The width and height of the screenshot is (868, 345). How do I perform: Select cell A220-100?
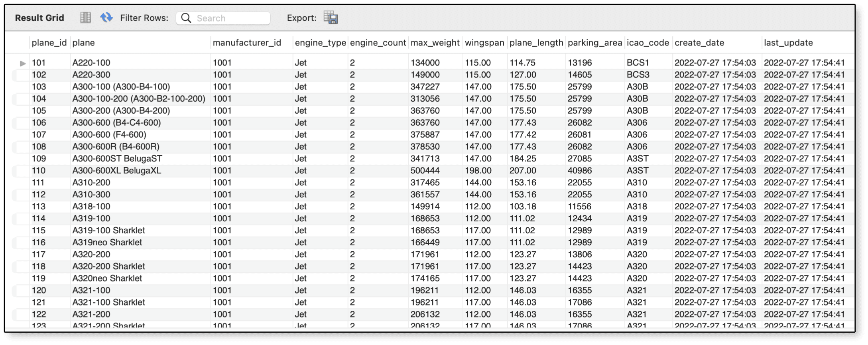tap(91, 63)
